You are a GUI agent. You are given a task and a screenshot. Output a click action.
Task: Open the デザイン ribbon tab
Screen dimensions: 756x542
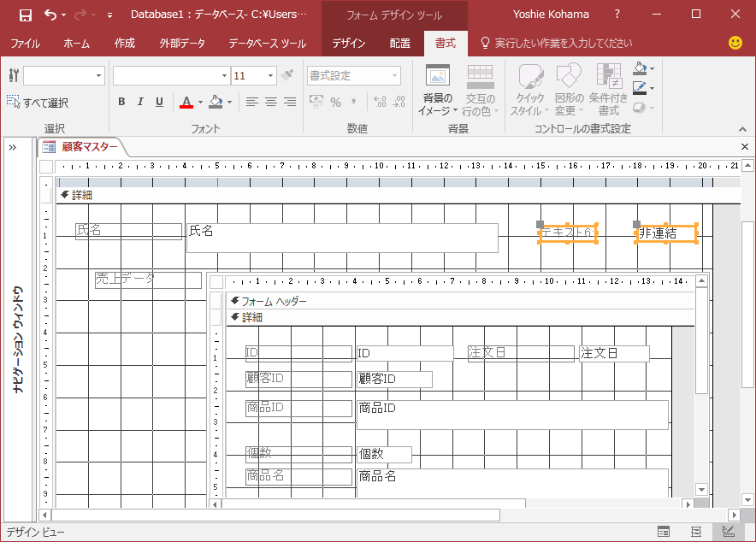(x=349, y=44)
